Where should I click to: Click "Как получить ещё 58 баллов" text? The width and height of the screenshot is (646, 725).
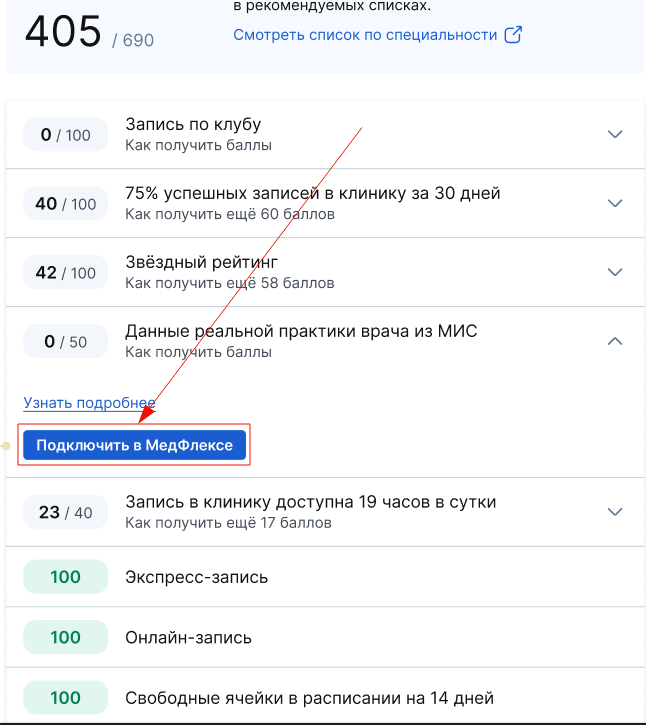[230, 283]
